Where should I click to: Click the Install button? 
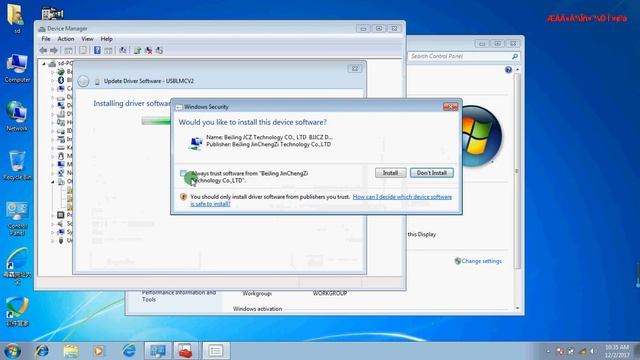click(x=390, y=173)
